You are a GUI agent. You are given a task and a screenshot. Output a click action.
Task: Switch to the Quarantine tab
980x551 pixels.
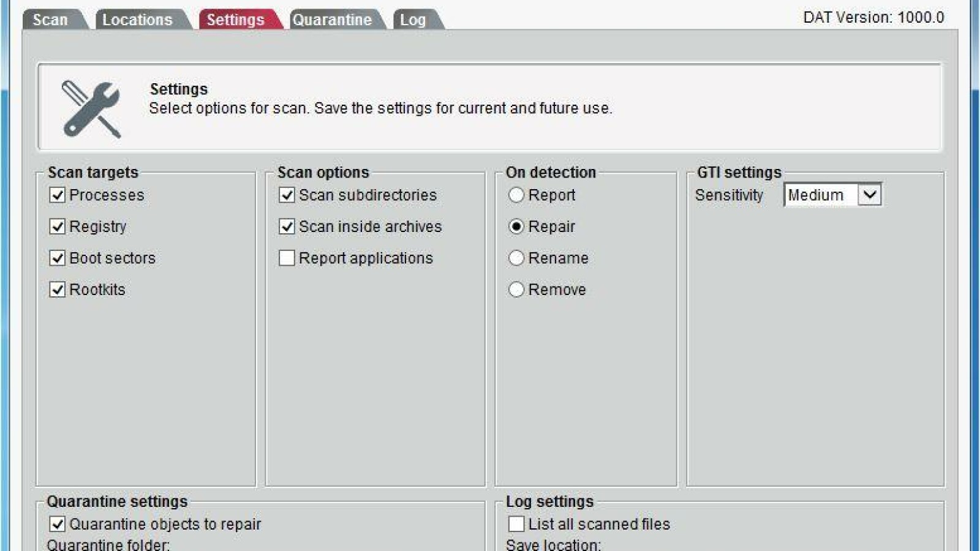pos(332,19)
